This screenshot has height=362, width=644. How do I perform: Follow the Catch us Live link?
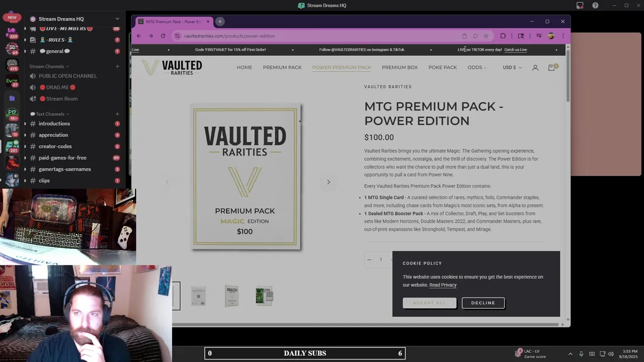pos(516,50)
